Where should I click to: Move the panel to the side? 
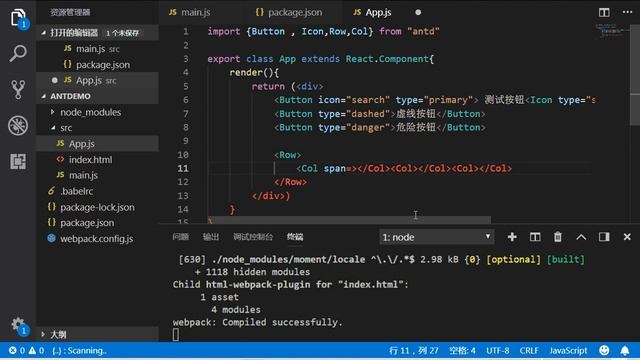click(x=604, y=237)
